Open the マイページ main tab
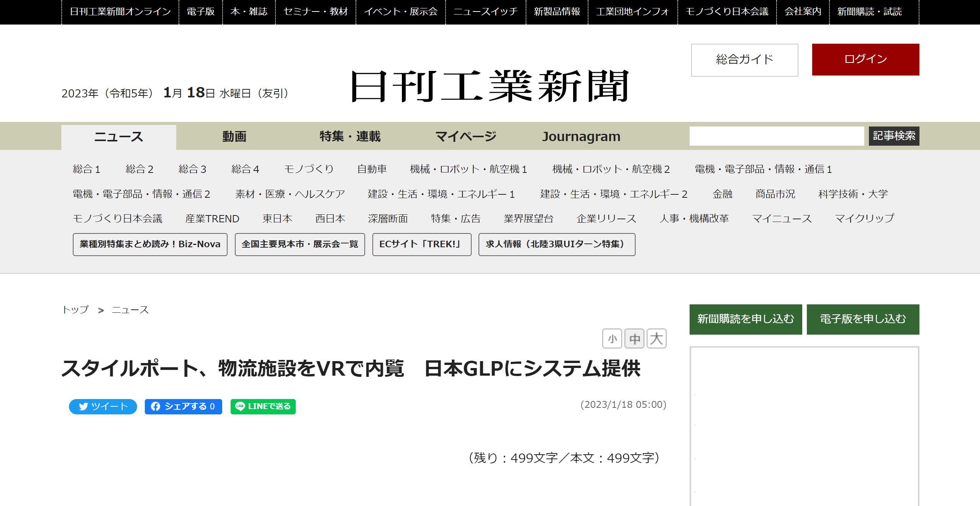The width and height of the screenshot is (980, 506). (465, 136)
